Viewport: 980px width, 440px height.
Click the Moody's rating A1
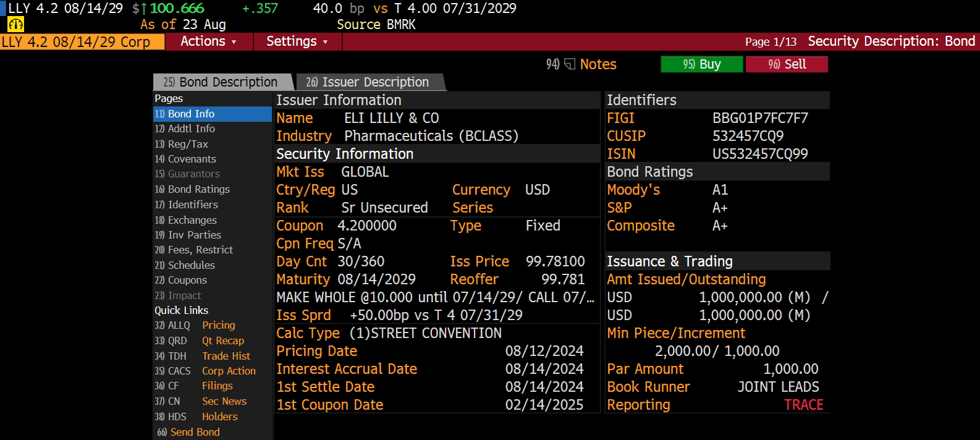pyautogui.click(x=720, y=190)
